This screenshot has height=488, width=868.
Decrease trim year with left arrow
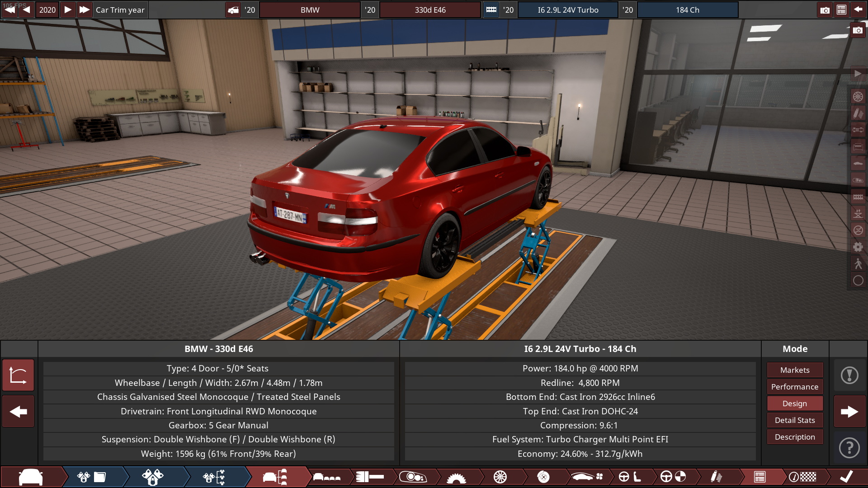coord(26,9)
